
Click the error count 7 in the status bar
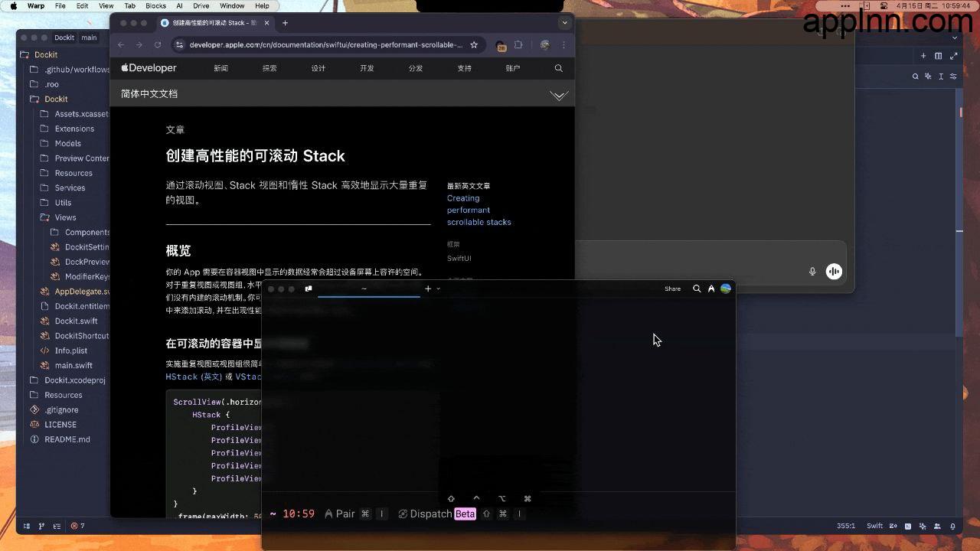[x=77, y=526]
